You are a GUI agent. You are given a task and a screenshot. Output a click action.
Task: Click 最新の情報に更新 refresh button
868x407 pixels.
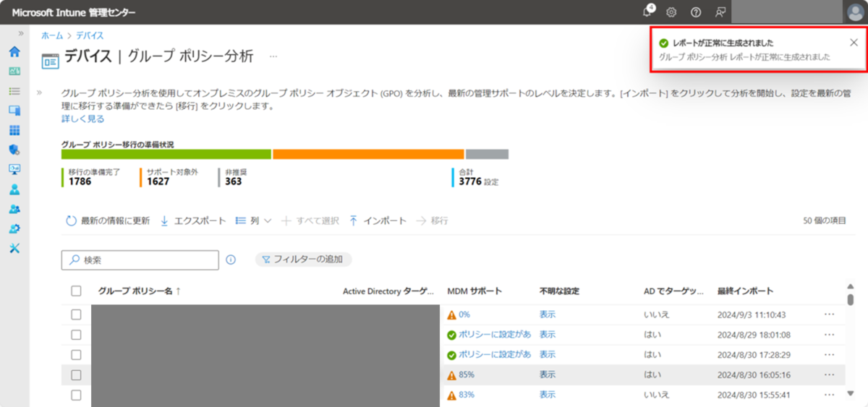(107, 220)
